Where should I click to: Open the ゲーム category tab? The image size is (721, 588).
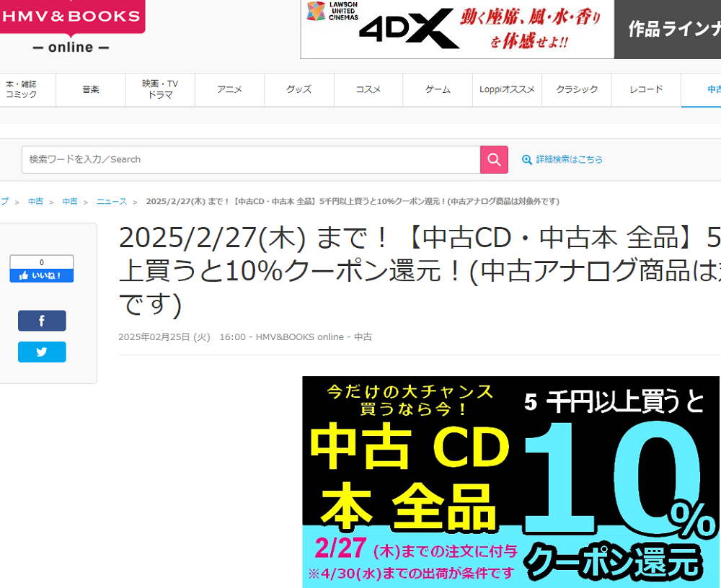[x=438, y=89]
